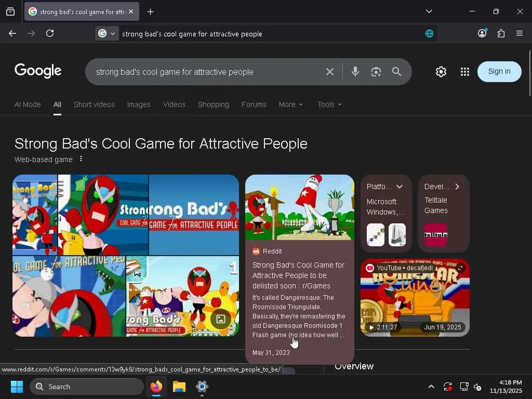Open the Firefox account icon

coord(482,33)
